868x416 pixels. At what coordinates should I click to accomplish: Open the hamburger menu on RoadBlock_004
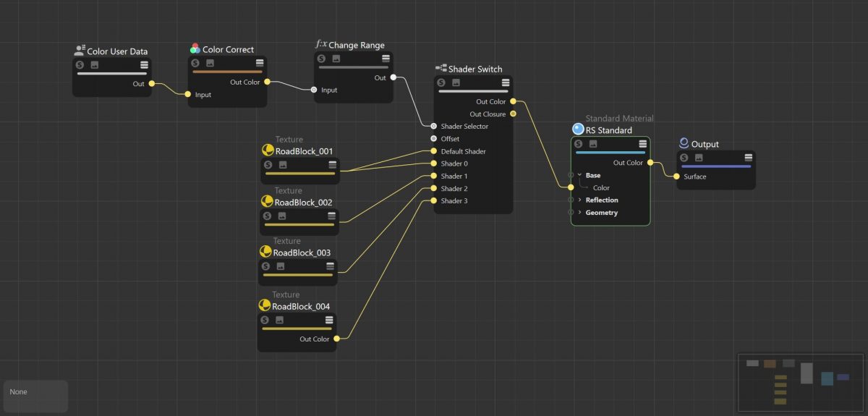coord(329,321)
